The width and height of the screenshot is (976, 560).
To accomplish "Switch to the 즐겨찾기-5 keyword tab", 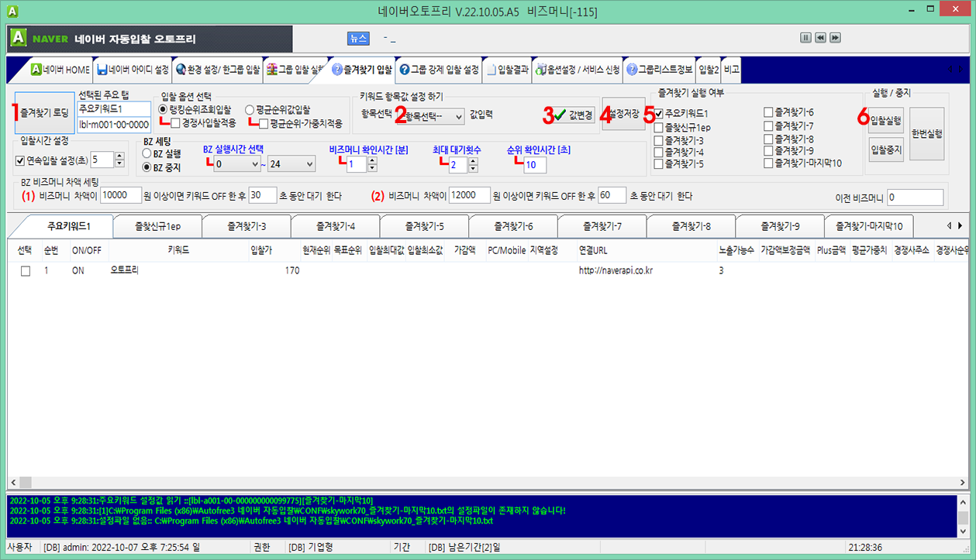I will click(422, 225).
